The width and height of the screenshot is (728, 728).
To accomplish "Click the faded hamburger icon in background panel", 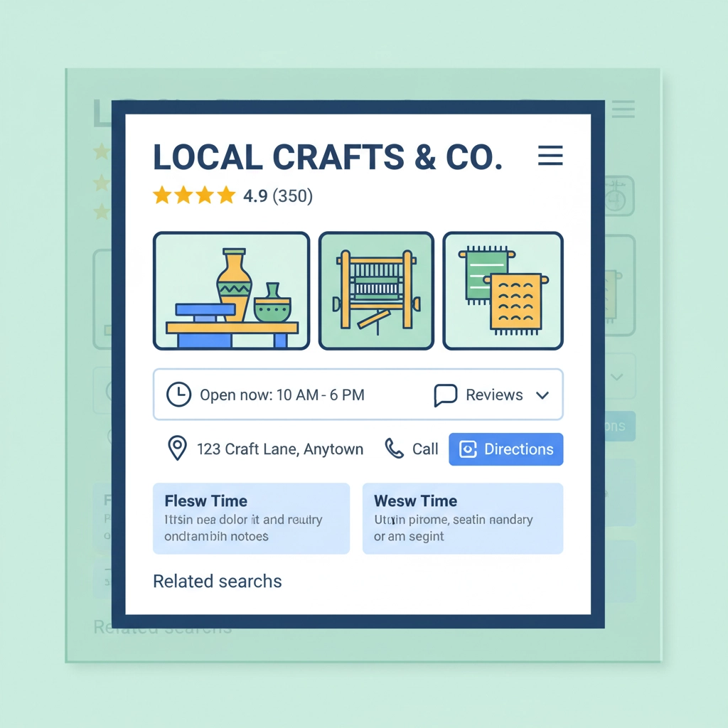I will [623, 109].
